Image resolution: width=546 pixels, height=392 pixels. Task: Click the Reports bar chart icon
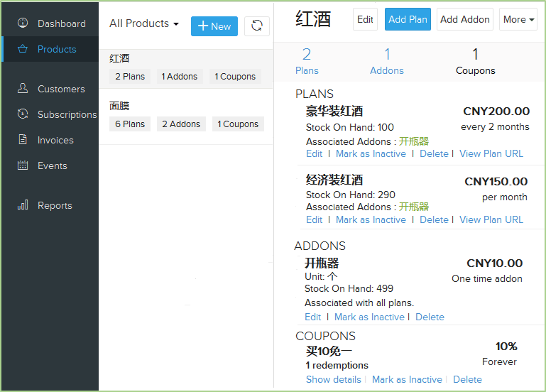point(23,205)
